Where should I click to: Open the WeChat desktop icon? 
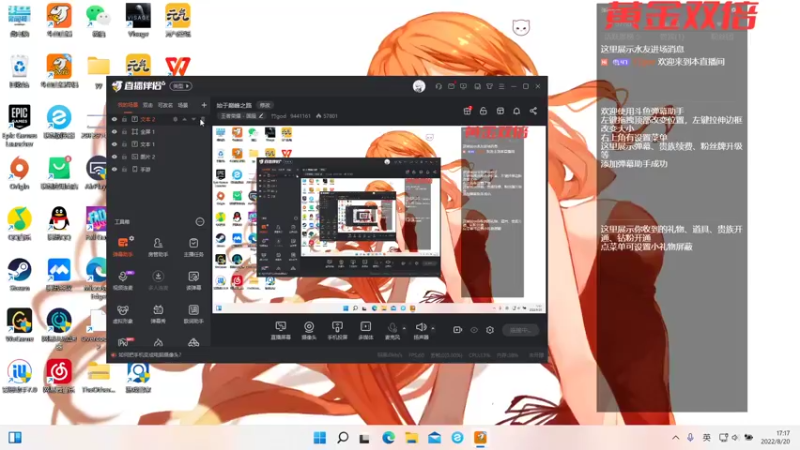pos(98,21)
